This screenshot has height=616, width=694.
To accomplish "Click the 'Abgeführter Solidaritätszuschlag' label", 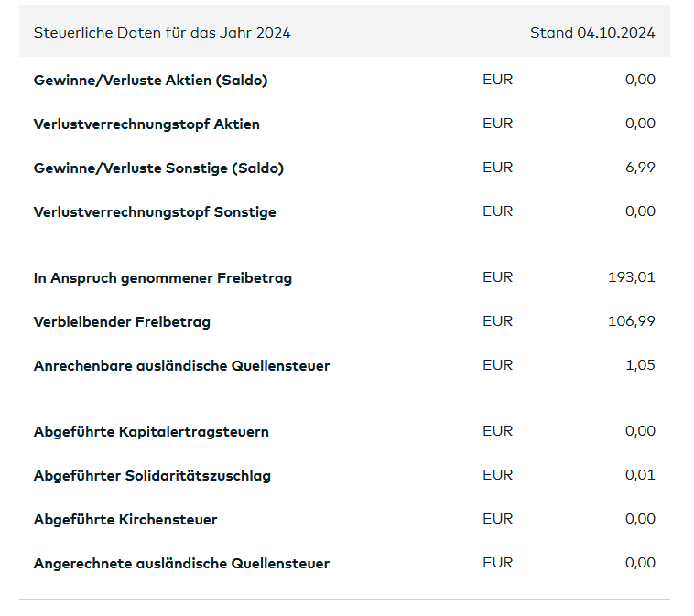I will coord(152,475).
